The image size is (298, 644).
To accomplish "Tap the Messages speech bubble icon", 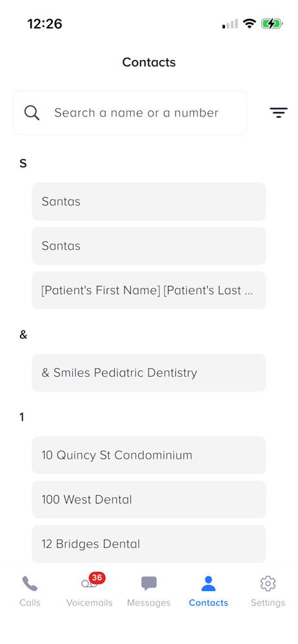I will [149, 583].
